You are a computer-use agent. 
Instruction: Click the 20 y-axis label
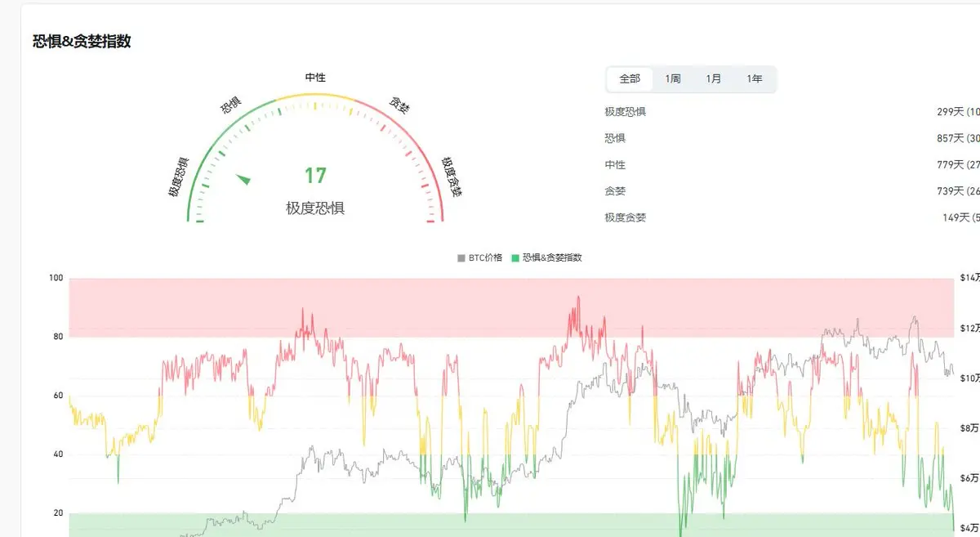point(58,513)
